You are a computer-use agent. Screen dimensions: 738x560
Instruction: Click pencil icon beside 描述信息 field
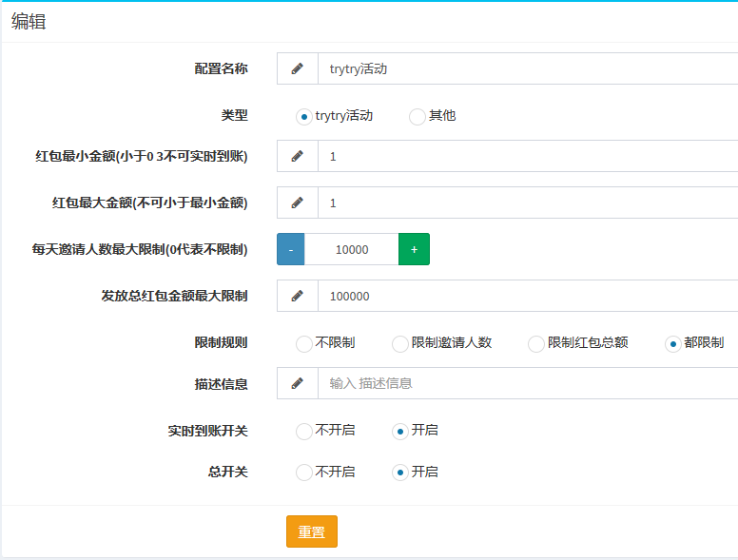297,383
